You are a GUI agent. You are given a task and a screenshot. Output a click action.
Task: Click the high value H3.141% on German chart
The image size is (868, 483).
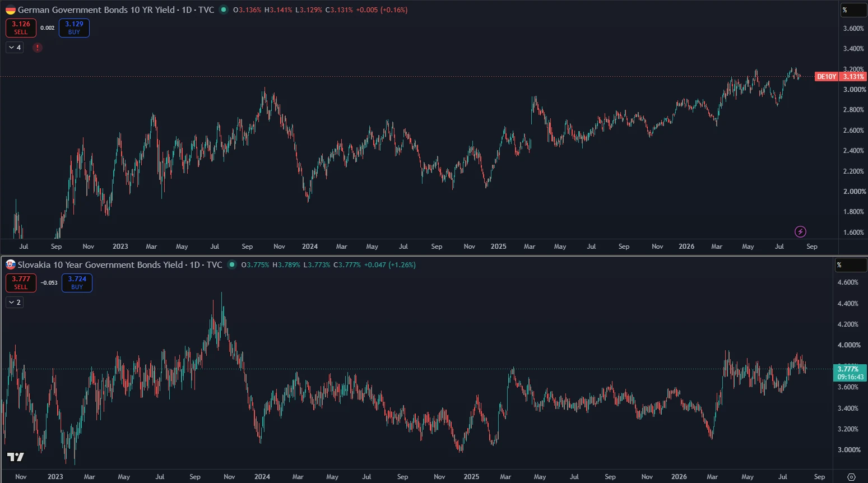tap(278, 10)
